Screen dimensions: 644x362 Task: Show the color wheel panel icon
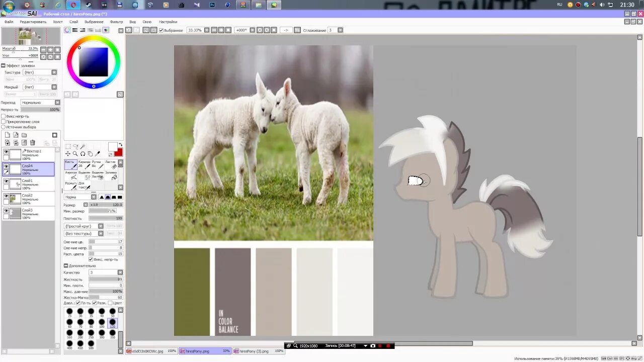67,30
